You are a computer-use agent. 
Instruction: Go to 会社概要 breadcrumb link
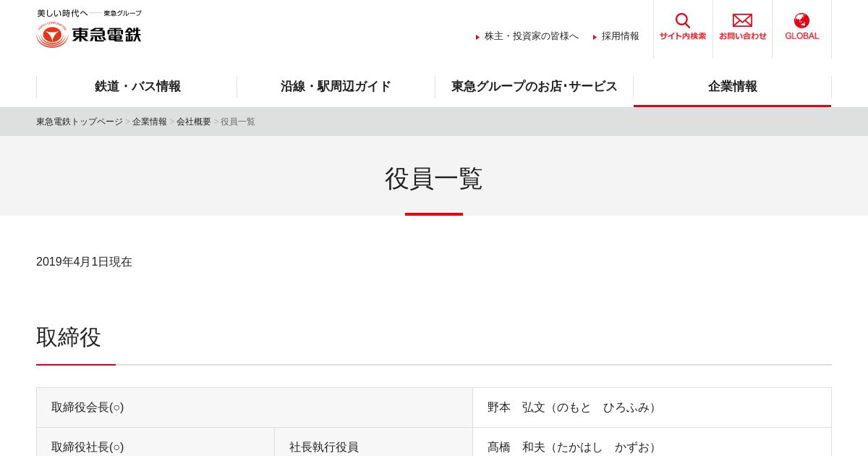click(x=194, y=122)
